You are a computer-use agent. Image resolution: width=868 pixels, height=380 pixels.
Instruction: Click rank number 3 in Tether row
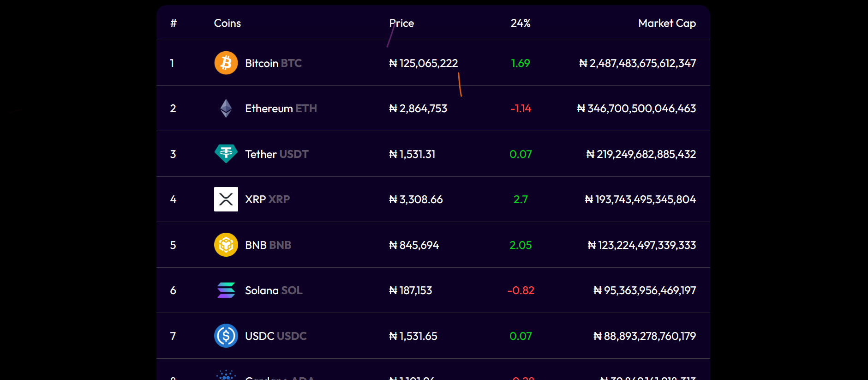[x=173, y=154]
